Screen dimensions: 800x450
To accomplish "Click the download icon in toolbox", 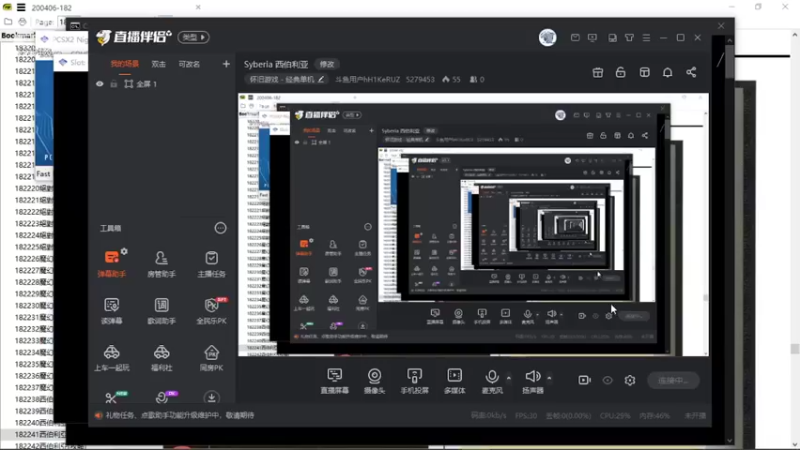I will [211, 397].
